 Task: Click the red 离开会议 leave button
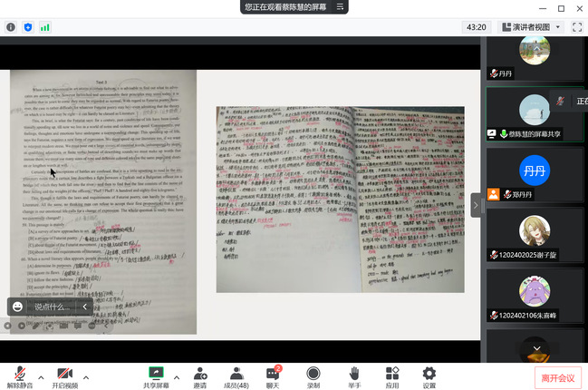557,377
